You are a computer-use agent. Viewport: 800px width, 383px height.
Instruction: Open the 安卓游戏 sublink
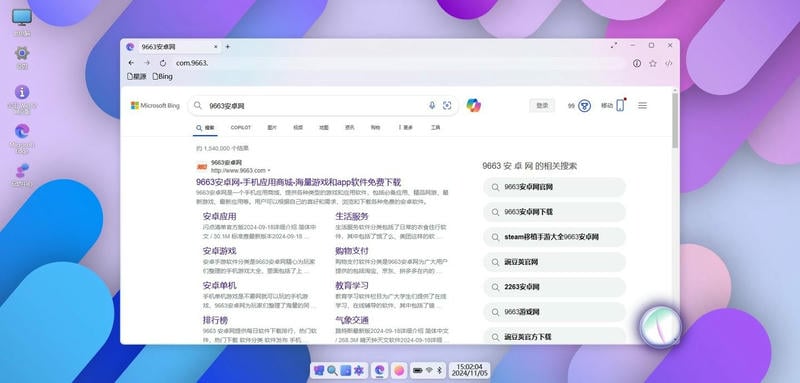coord(219,251)
